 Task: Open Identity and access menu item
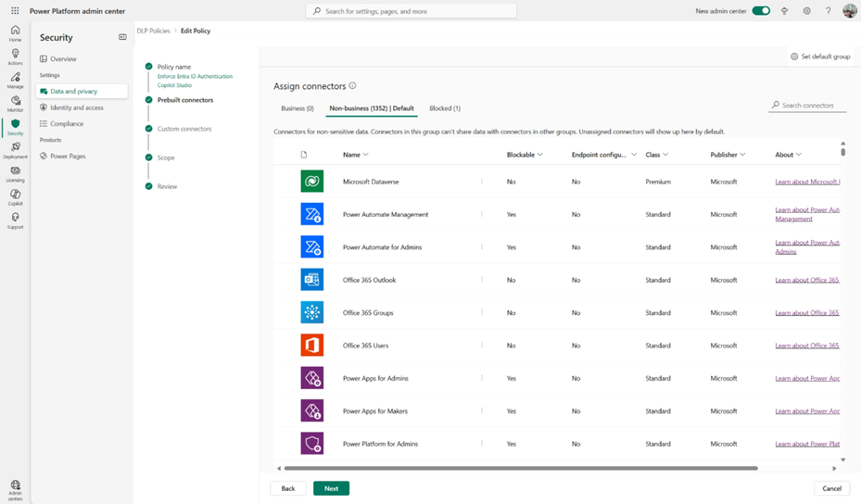pyautogui.click(x=76, y=107)
